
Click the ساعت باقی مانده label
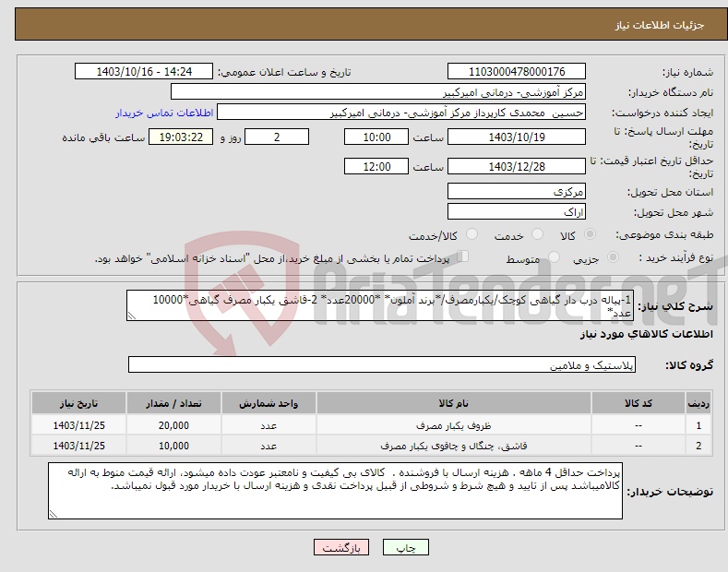point(103,137)
